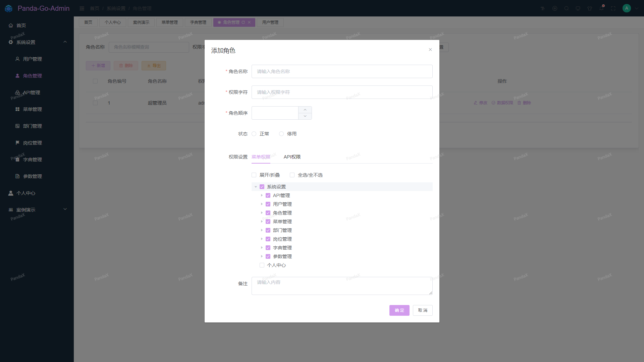Screen dimensions: 644x362
Task: Toggle the fullscreen icon in header
Action: [613, 8]
